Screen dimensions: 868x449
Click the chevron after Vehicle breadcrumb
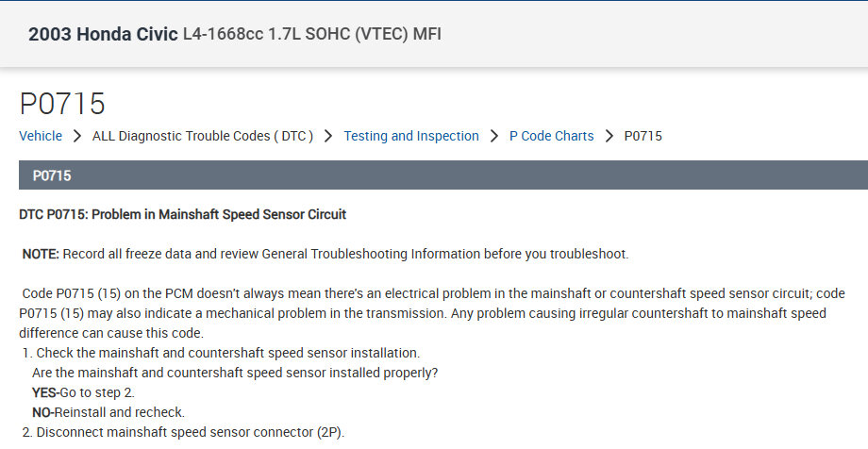[76, 136]
